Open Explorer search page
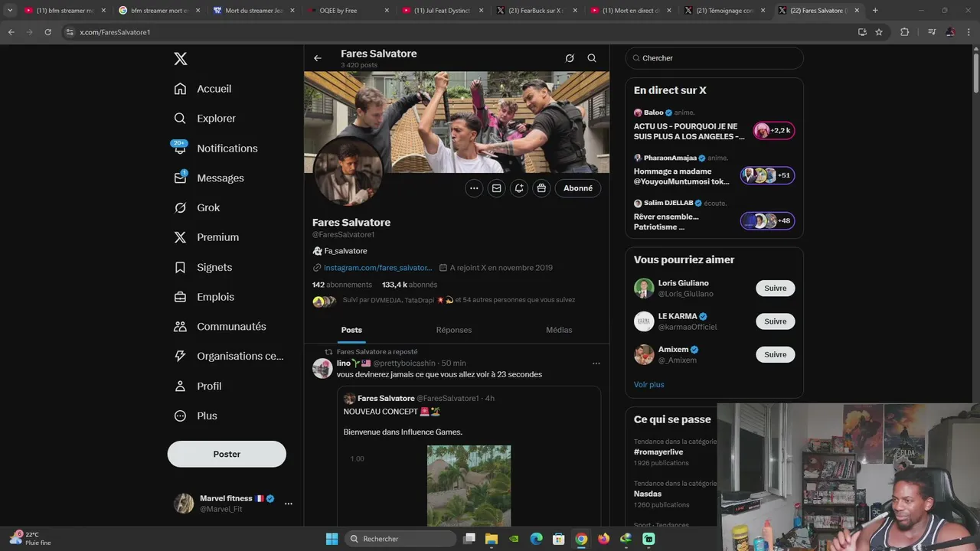 [x=204, y=119]
